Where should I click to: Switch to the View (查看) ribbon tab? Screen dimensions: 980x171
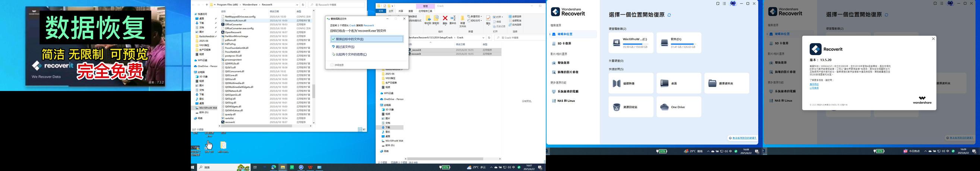click(411, 11)
